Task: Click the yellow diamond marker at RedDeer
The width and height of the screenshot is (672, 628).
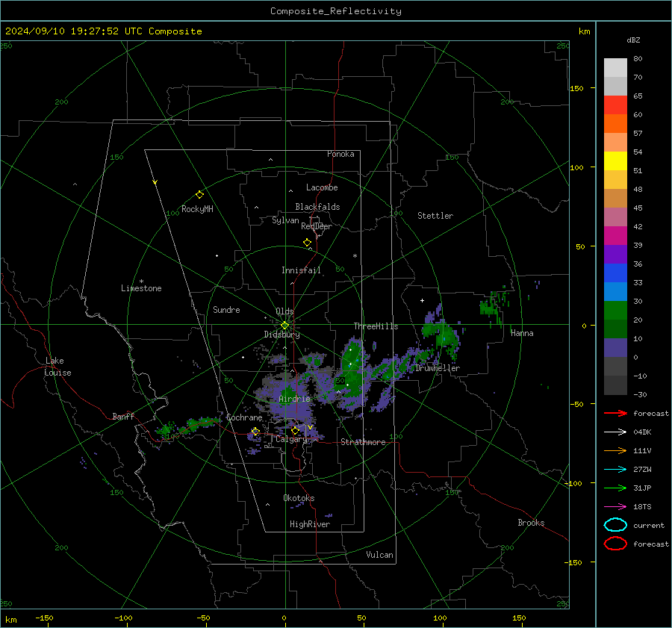Action: (308, 243)
